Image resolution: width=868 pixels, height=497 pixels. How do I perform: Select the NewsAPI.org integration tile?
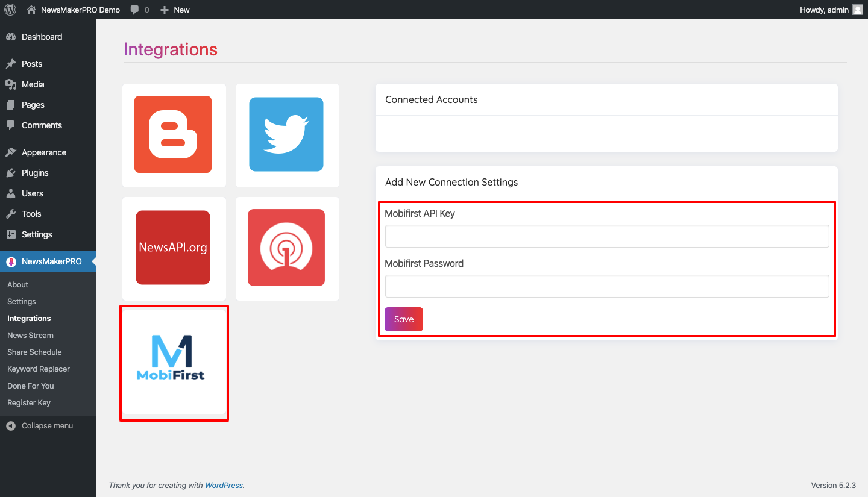point(174,248)
